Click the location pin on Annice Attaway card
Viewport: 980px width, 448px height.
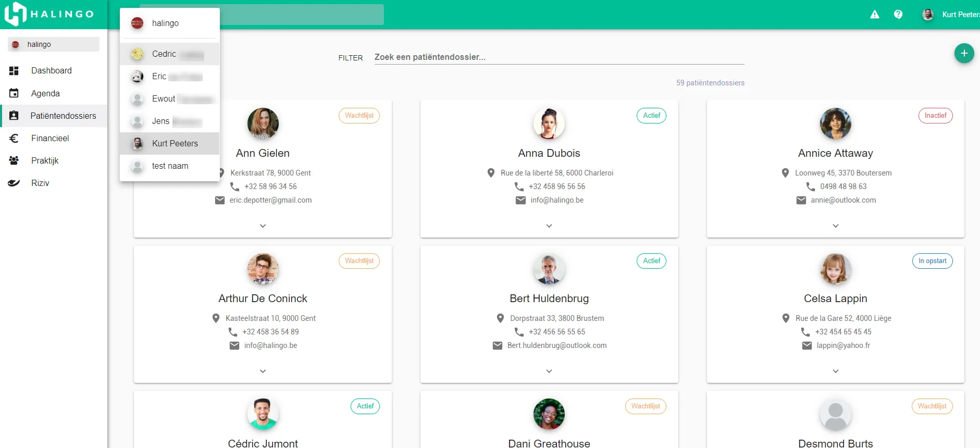click(785, 173)
